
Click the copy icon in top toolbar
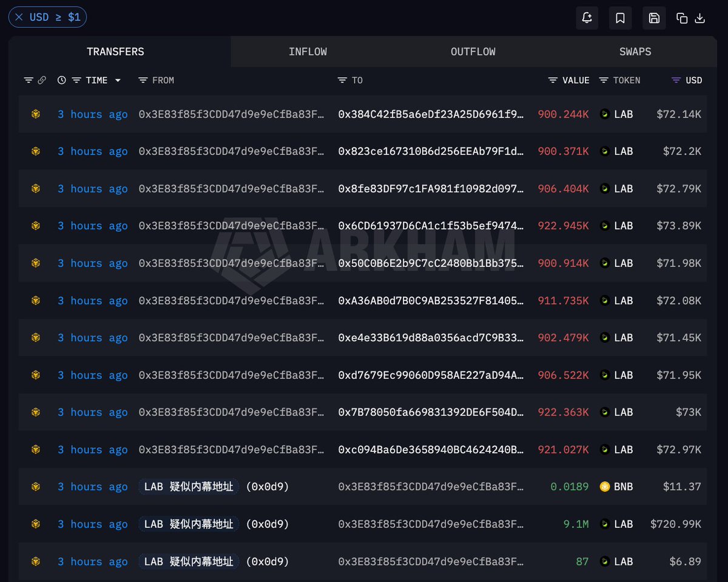682,18
